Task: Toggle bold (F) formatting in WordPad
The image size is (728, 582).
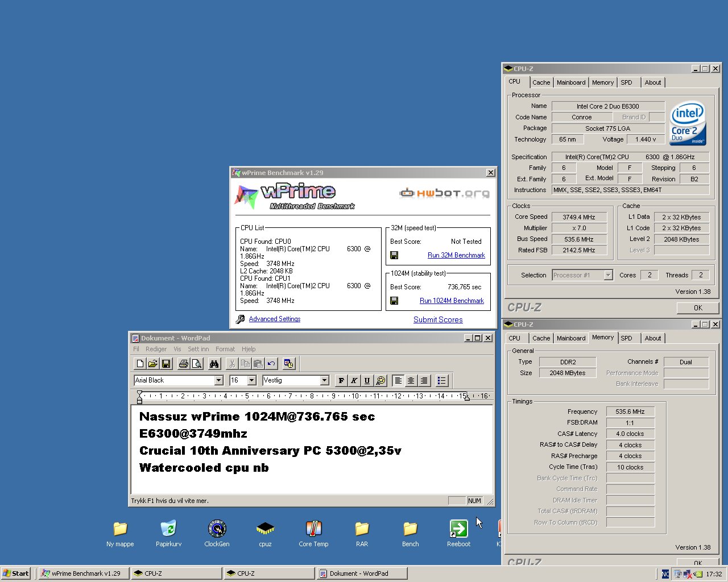Action: [341, 380]
